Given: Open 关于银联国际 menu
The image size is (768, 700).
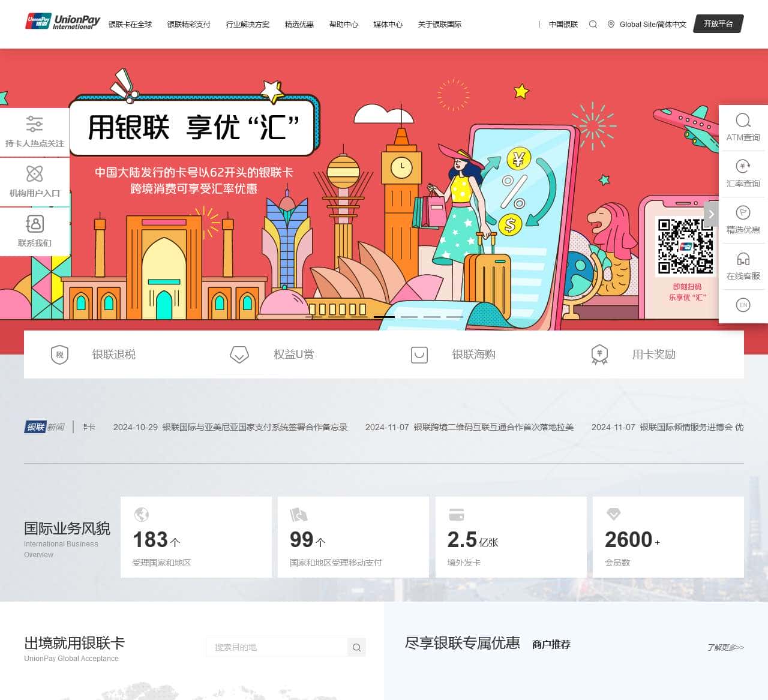Looking at the screenshot, I should [x=440, y=25].
